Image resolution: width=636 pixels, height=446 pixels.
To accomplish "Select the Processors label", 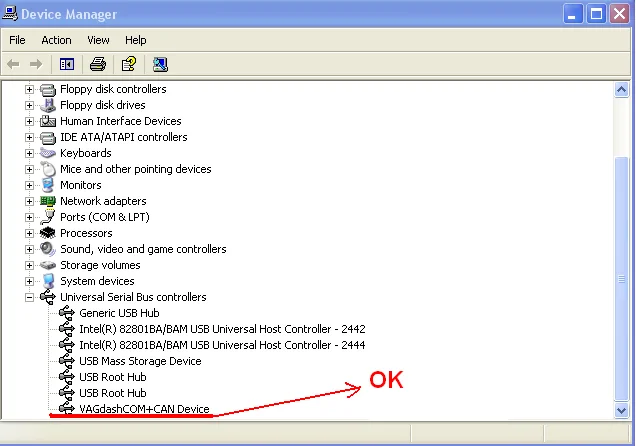I will 86,233.
